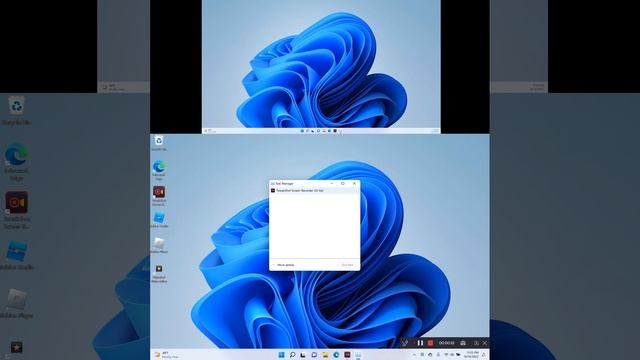Image resolution: width=640 pixels, height=360 pixels.
Task: Maximize the Task Manager window
Action: tap(343, 184)
